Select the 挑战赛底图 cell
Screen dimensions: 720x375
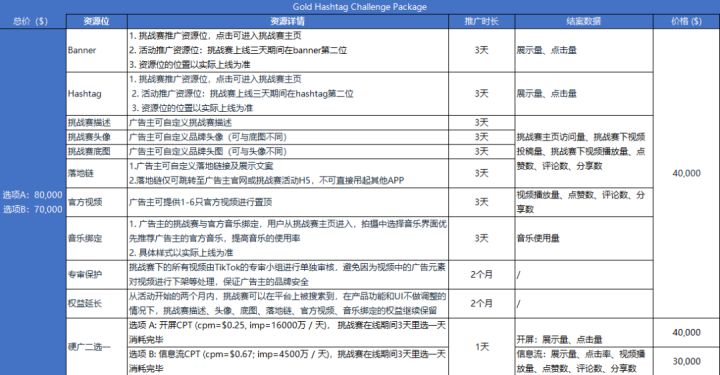coord(97,151)
